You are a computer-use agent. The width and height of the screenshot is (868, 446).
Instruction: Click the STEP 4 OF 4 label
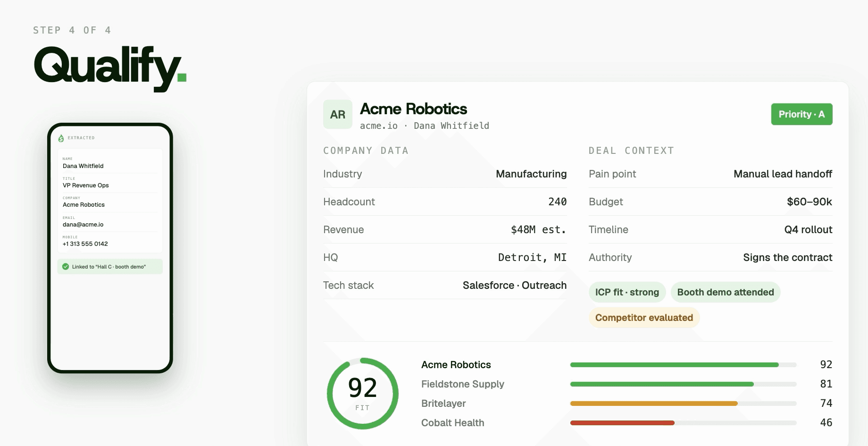pyautogui.click(x=72, y=30)
